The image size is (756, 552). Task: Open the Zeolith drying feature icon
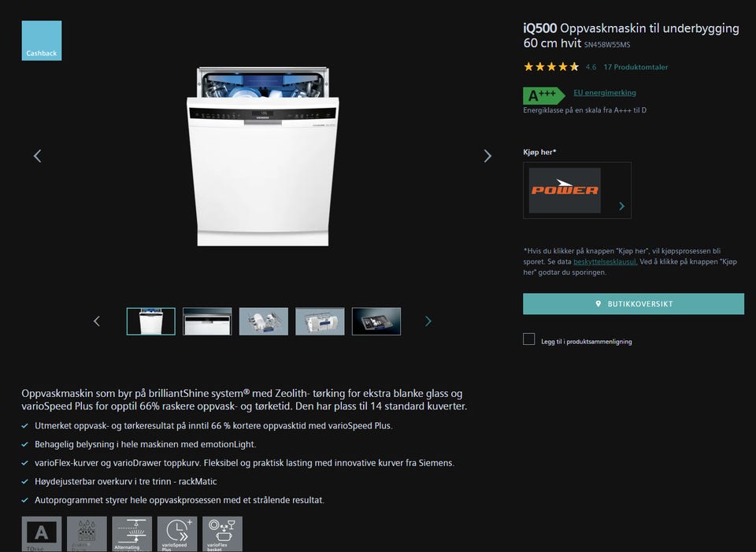87,534
